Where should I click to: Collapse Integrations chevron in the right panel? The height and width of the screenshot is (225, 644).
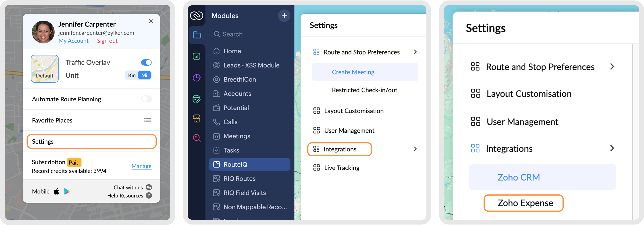coord(612,149)
